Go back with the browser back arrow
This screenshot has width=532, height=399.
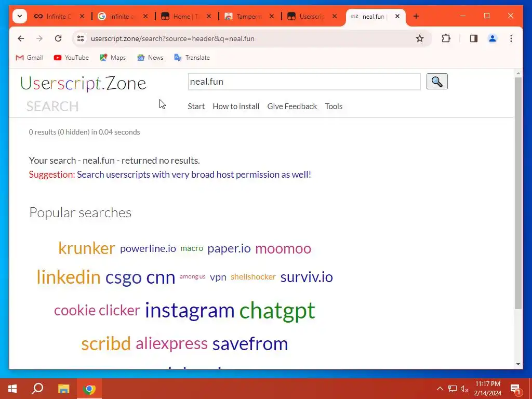point(21,38)
